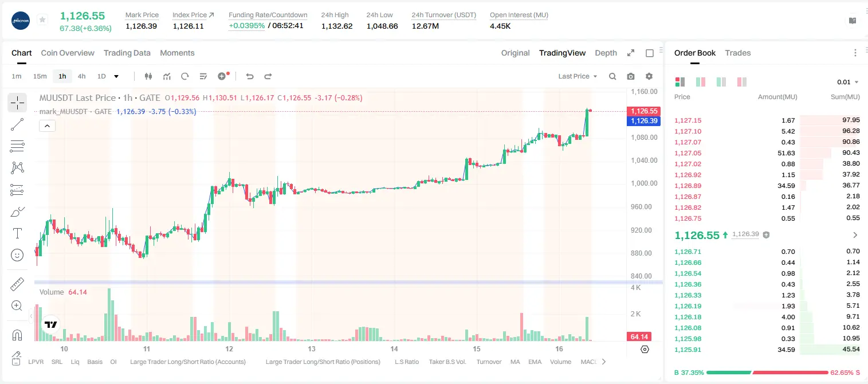Switch to the Trades tab

pyautogui.click(x=737, y=53)
